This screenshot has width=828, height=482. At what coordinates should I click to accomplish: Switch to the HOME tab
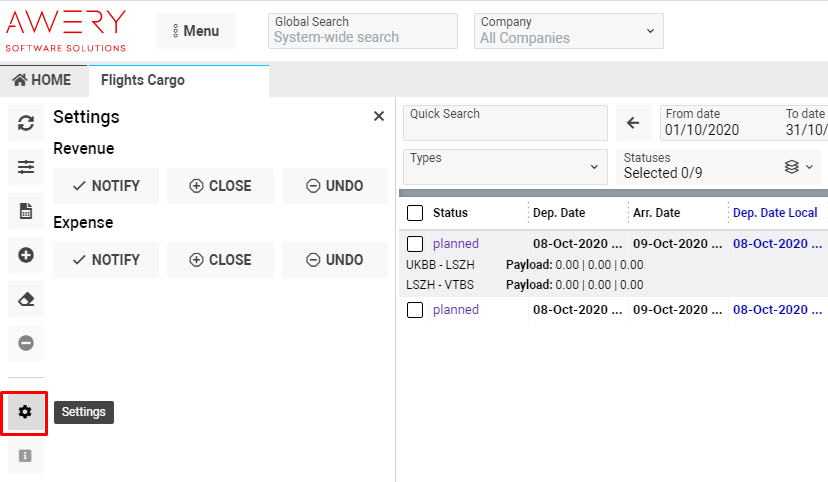pyautogui.click(x=42, y=80)
